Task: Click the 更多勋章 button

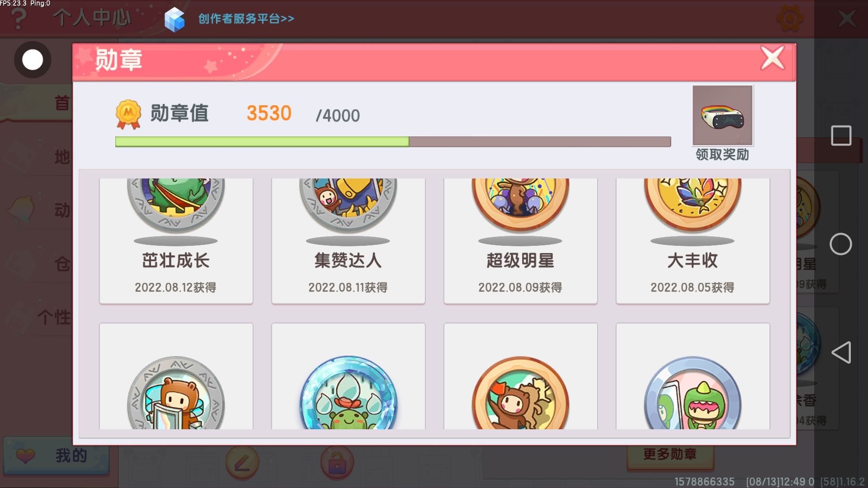Action: click(x=670, y=455)
